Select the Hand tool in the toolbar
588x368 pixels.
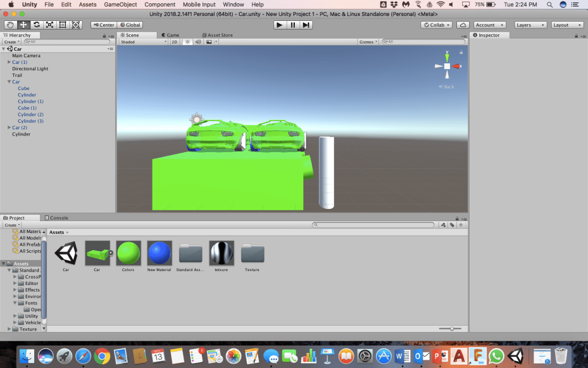click(x=10, y=25)
